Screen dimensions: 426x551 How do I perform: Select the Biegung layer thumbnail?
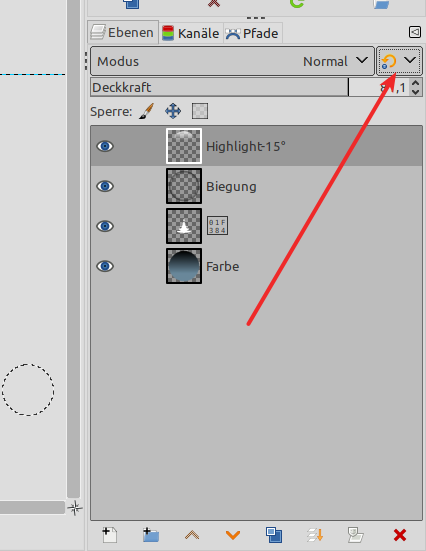coord(184,186)
